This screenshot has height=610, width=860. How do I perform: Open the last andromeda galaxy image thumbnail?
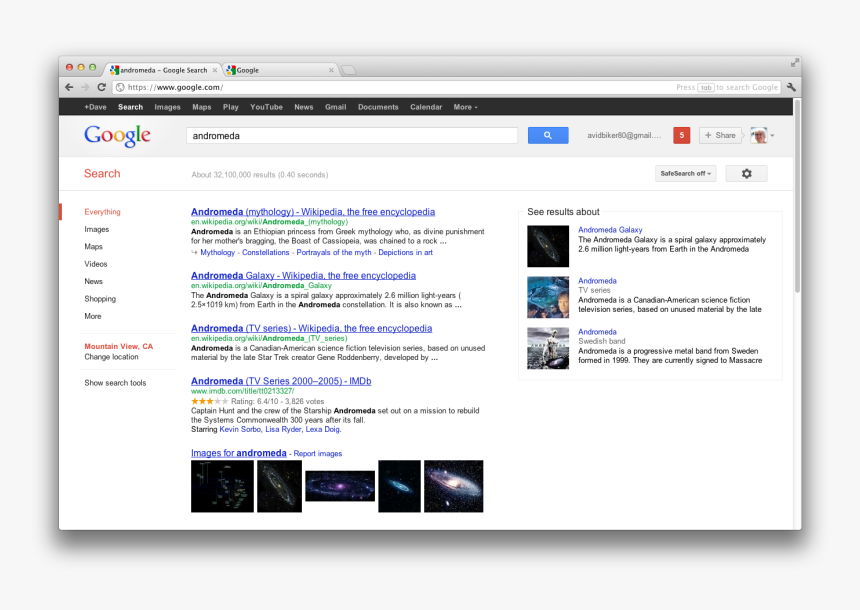454,487
